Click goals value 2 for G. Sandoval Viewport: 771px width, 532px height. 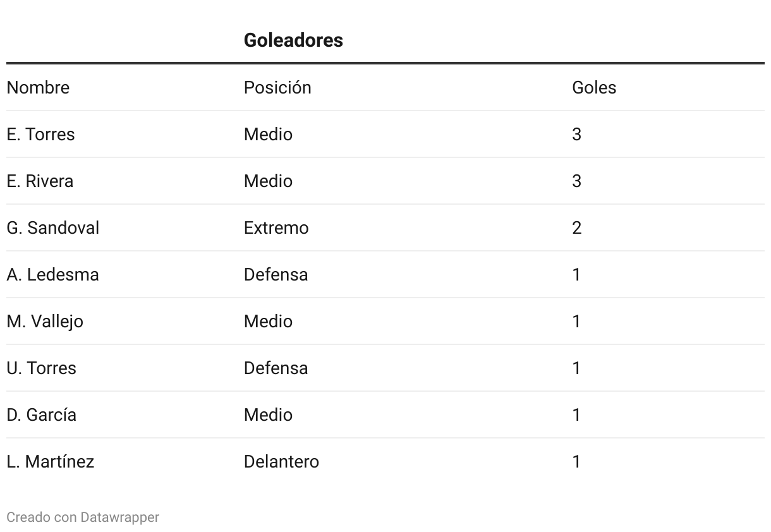click(x=576, y=227)
